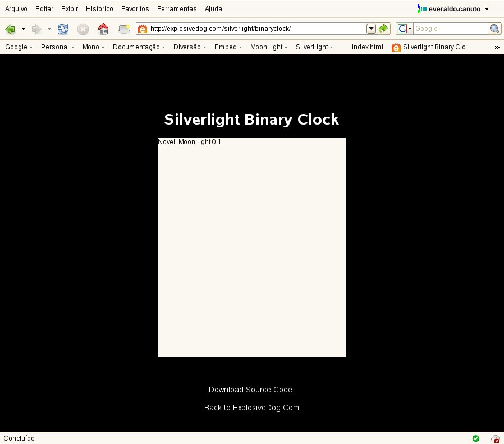Follow the Download Source Code link
This screenshot has width=504, height=444.
[250, 390]
